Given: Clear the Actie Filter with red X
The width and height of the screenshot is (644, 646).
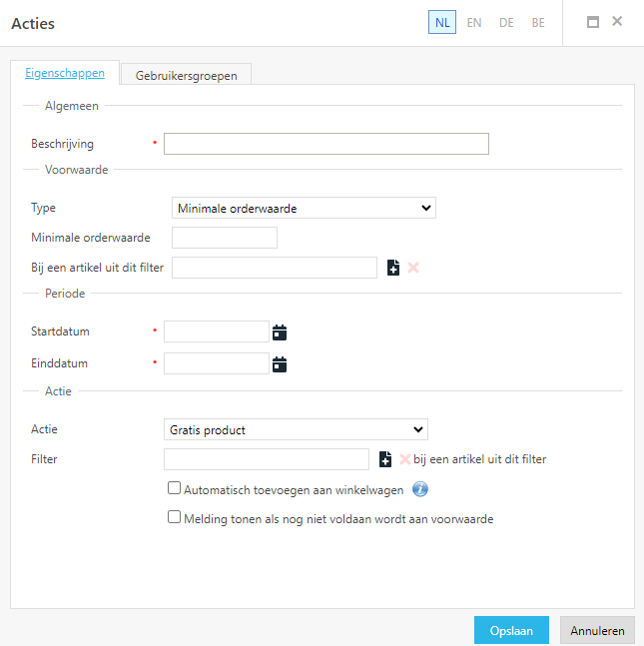Looking at the screenshot, I should pos(404,459).
